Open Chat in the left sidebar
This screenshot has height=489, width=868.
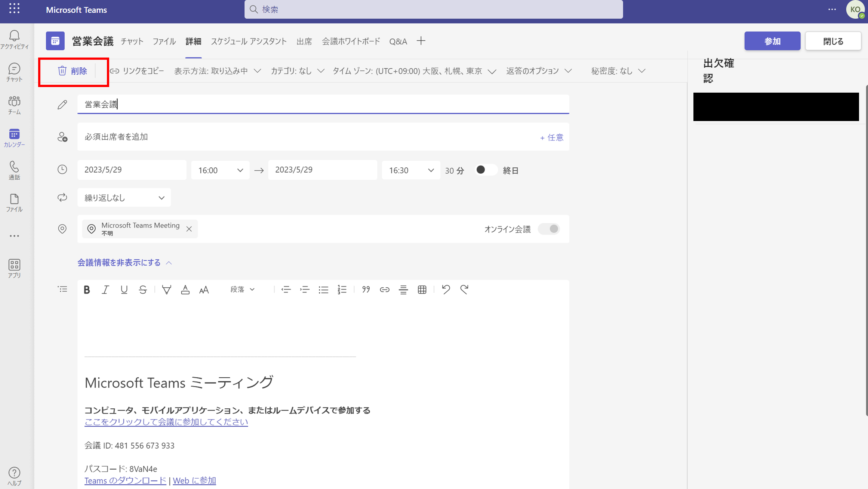click(14, 72)
